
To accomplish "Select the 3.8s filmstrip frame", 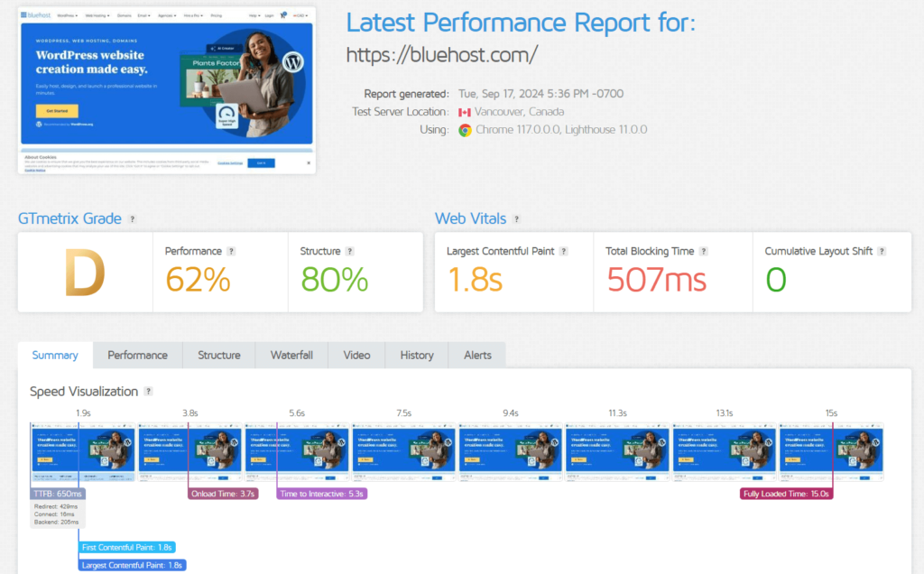I will point(189,452).
